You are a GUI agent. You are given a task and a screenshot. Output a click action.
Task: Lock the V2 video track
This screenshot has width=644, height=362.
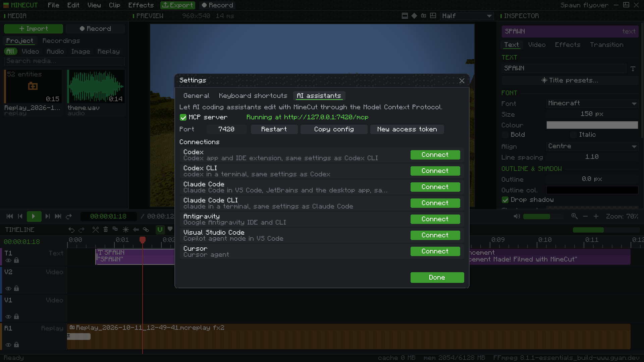coord(16,288)
